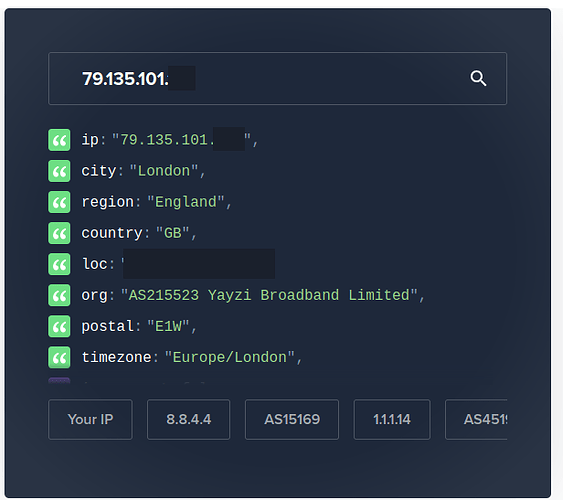Viewport: 563px width, 500px height.
Task: Click the Europe/London timezone value
Action: (x=229, y=358)
